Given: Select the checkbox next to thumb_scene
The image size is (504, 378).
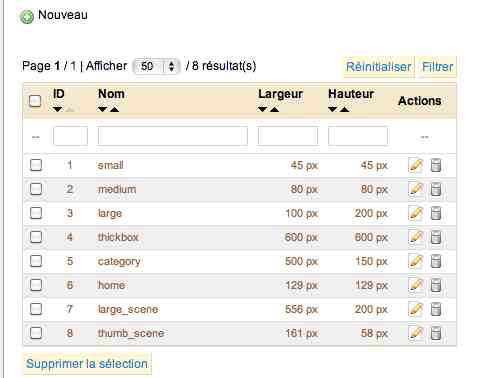Looking at the screenshot, I should pos(36,333).
